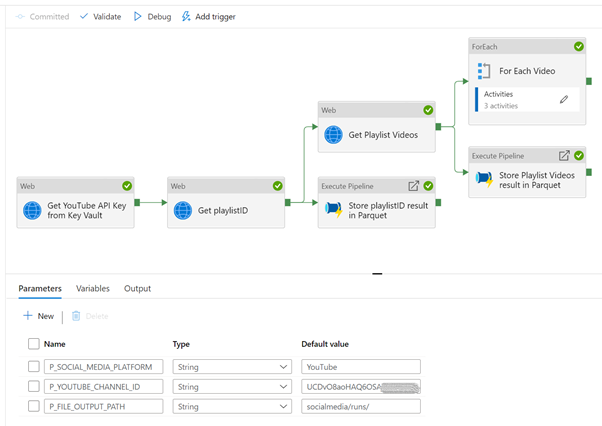
Task: Click the panel resize divider handle
Action: [377, 273]
